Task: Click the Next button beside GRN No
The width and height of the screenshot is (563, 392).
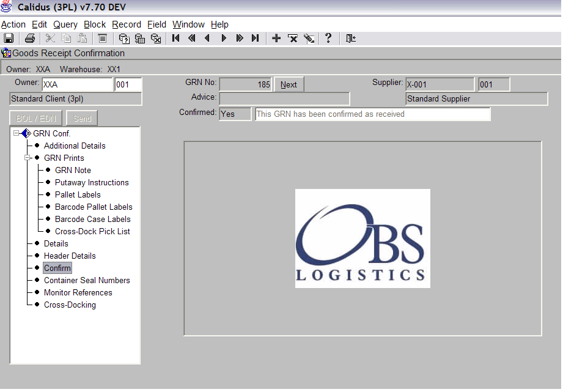Action: point(289,84)
